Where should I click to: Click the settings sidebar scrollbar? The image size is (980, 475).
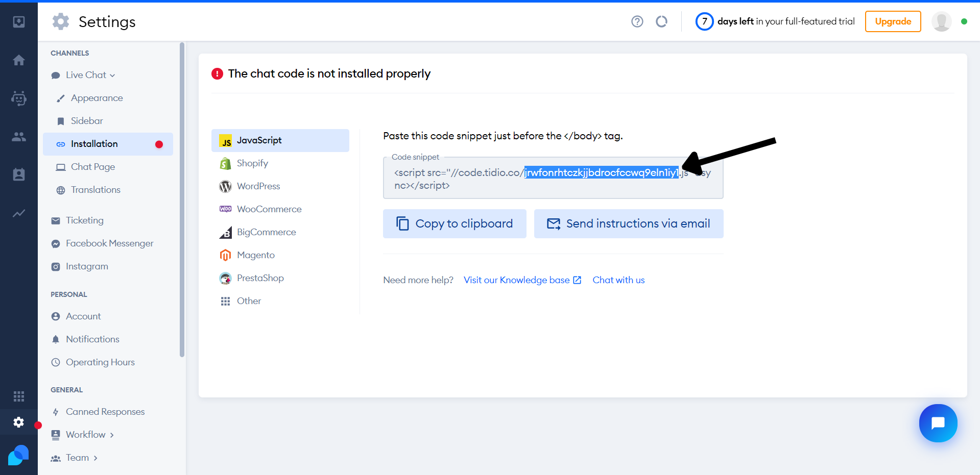point(182,199)
